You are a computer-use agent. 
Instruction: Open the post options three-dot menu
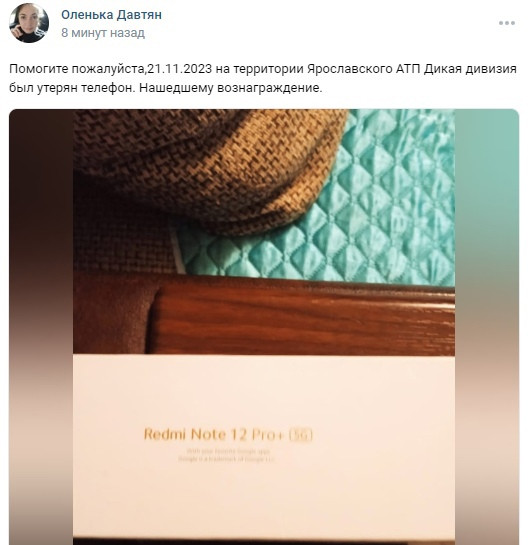(507, 23)
